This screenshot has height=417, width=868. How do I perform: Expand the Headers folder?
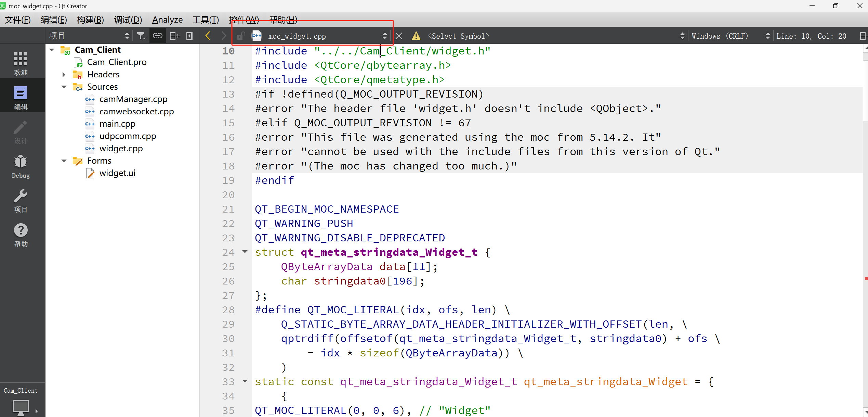pyautogui.click(x=64, y=75)
